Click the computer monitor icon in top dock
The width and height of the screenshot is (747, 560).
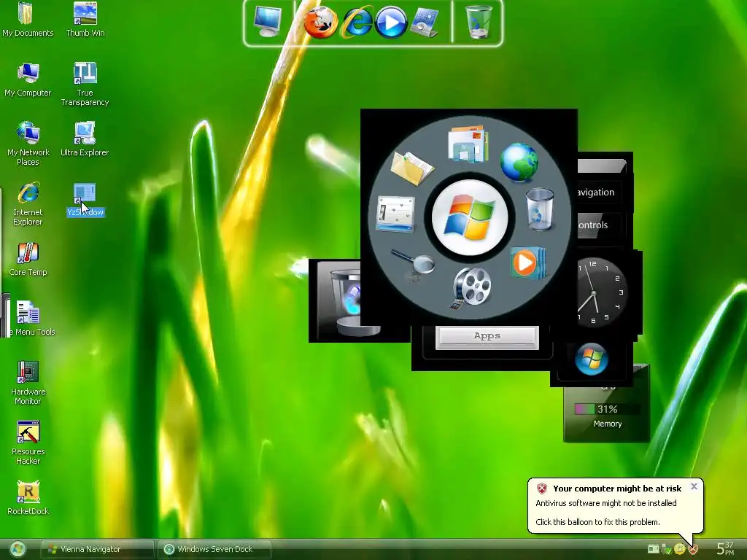(268, 21)
